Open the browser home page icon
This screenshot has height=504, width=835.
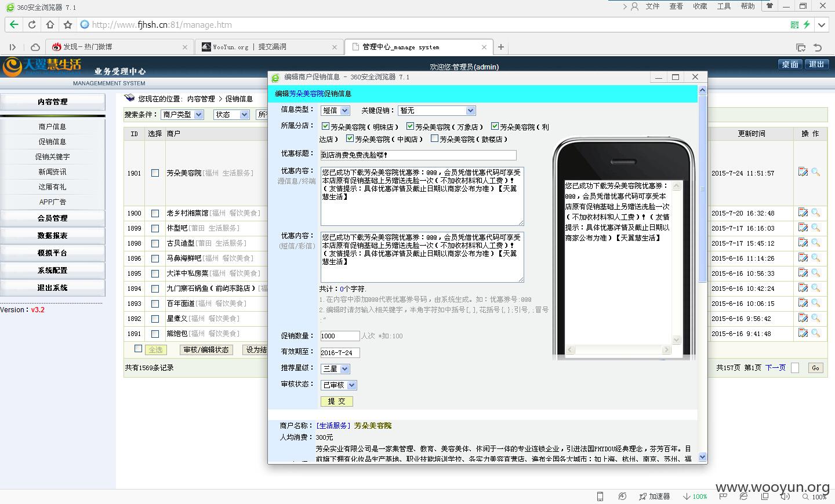pyautogui.click(x=50, y=24)
